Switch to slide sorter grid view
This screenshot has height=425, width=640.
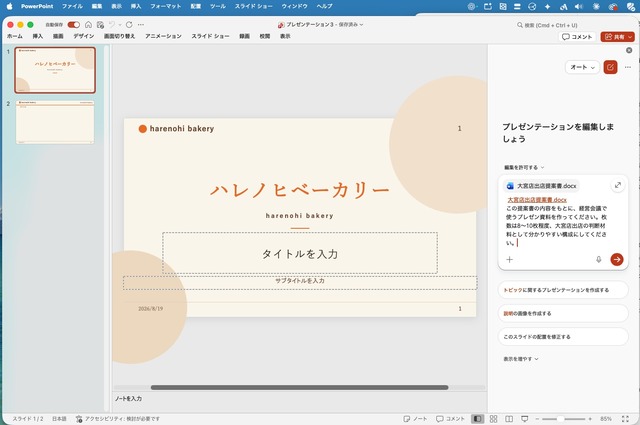[493, 419]
